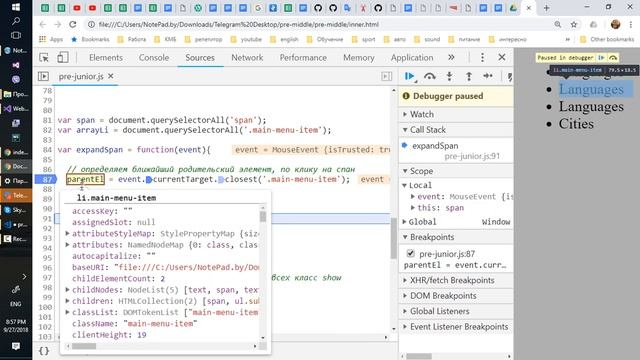Image resolution: width=640 pixels, height=360 pixels.
Task: Open the Chrome main menu
Action: click(632, 24)
